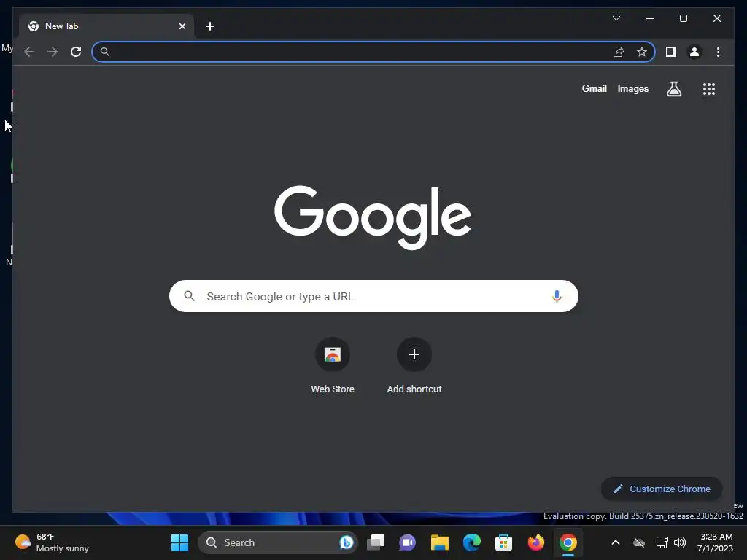Image resolution: width=747 pixels, height=560 pixels.
Task: Open Gmail link
Action: (594, 88)
